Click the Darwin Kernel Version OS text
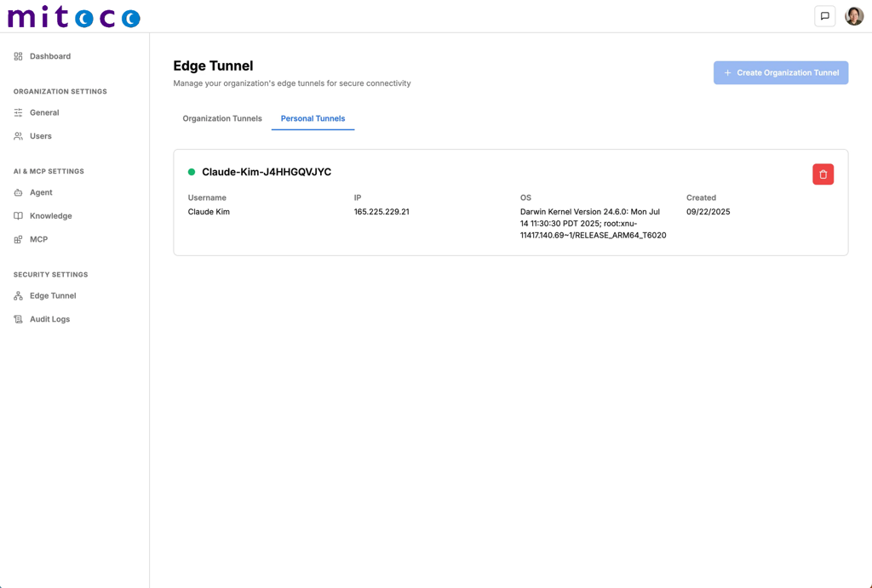Image resolution: width=872 pixels, height=588 pixels. pos(593,224)
